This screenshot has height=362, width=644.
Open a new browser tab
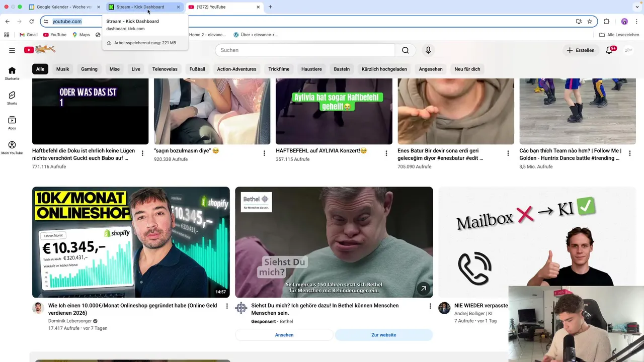click(x=270, y=7)
